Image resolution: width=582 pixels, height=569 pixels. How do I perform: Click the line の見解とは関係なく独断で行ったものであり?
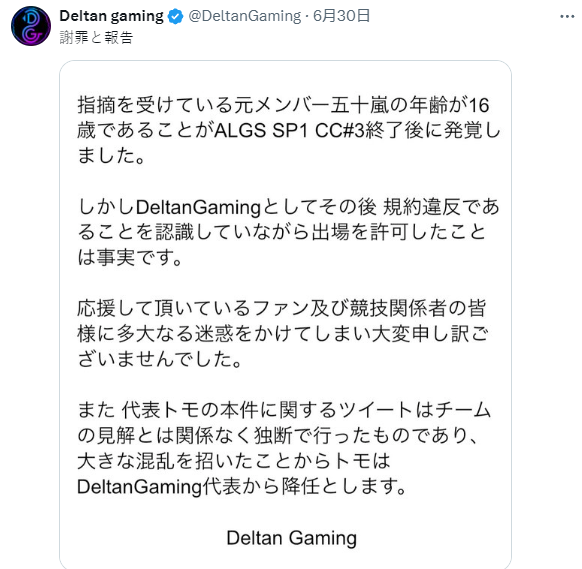(x=277, y=435)
